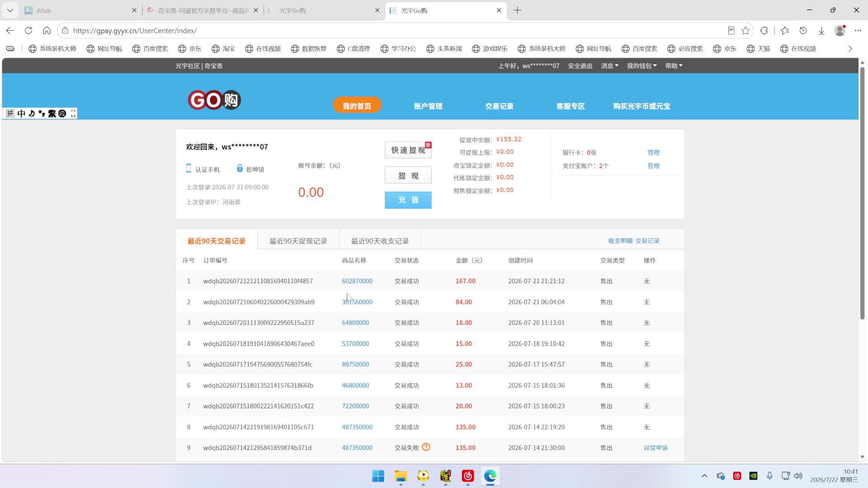Image resolution: width=868 pixels, height=488 pixels.
Task: Open the 淘宝 bookmark
Action: point(223,49)
